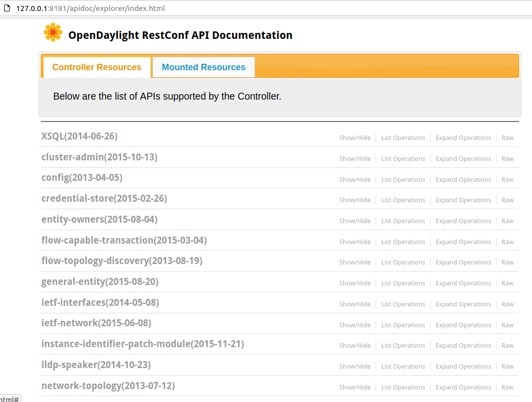
Task: Expand Operations for config
Action: pos(463,179)
